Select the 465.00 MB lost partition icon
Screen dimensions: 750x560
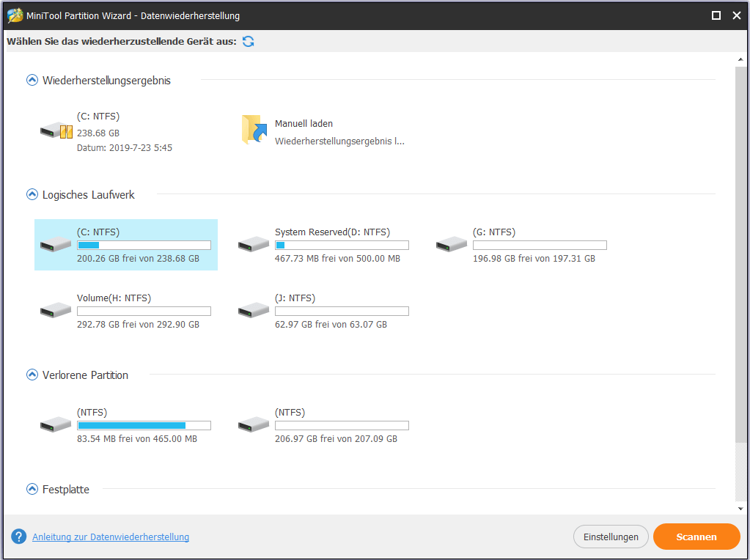56,424
